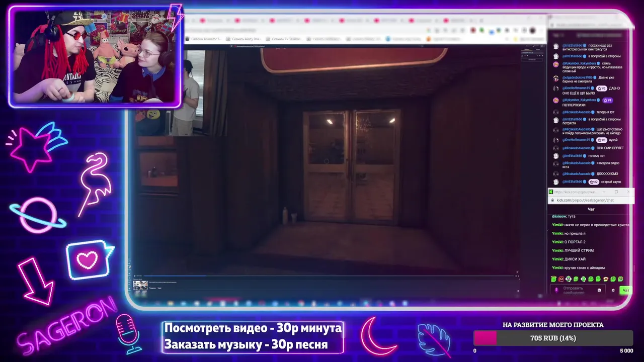Select message text О ПОРТАЛ 2

tap(575, 242)
